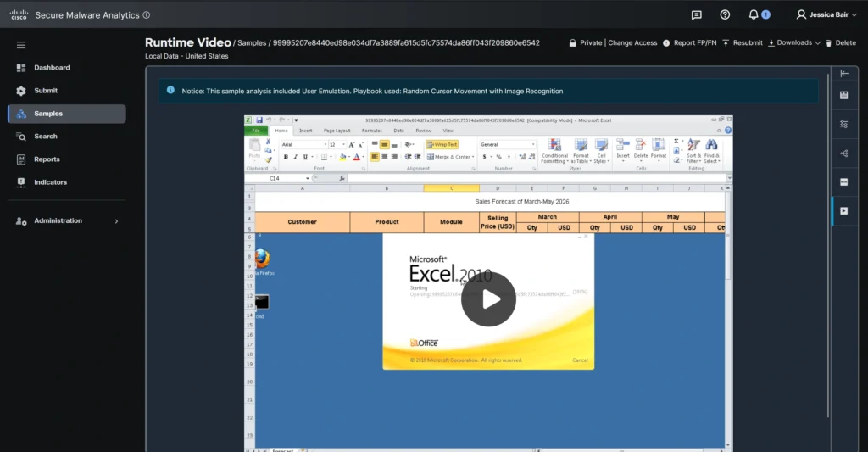The height and width of the screenshot is (452, 868).
Task: Click the Change Access link
Action: click(x=632, y=42)
